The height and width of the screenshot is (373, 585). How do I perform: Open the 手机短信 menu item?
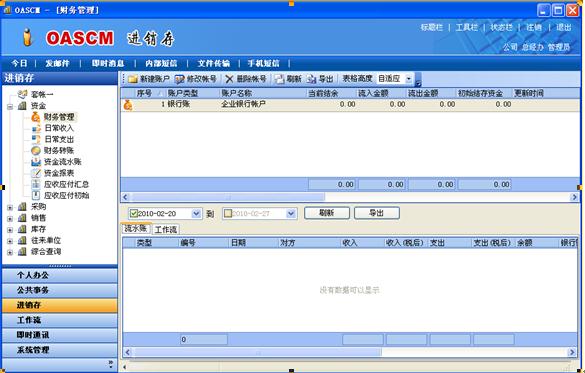[263, 63]
